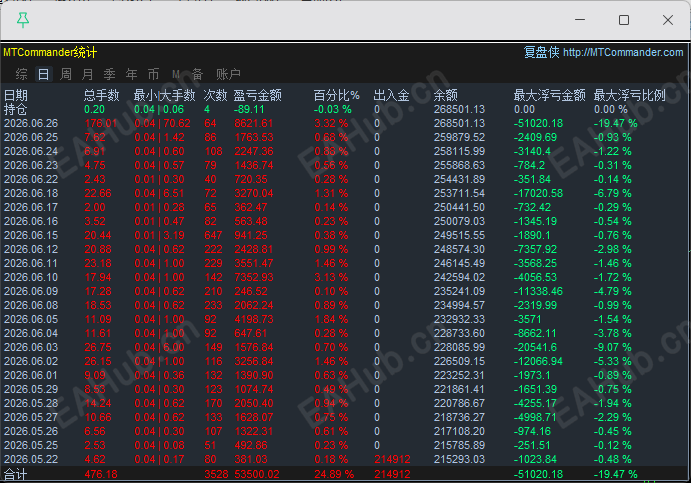Screen dimensions: 691x483
Task: Click percentage 3.32 % cell
Action: click(x=331, y=123)
